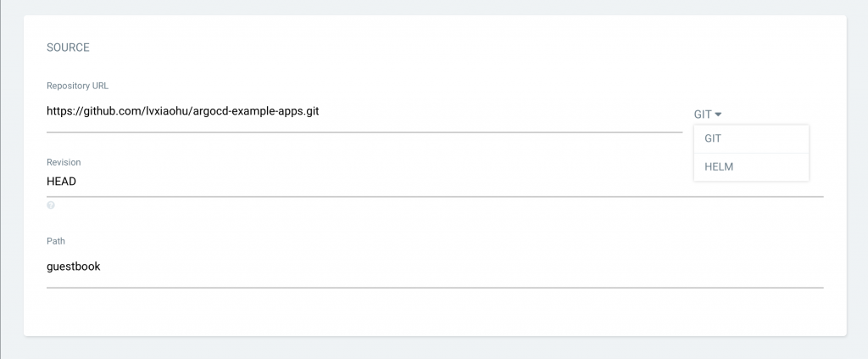Screen dimensions: 868x359
Task: Click the Revision field label
Action: (64, 162)
